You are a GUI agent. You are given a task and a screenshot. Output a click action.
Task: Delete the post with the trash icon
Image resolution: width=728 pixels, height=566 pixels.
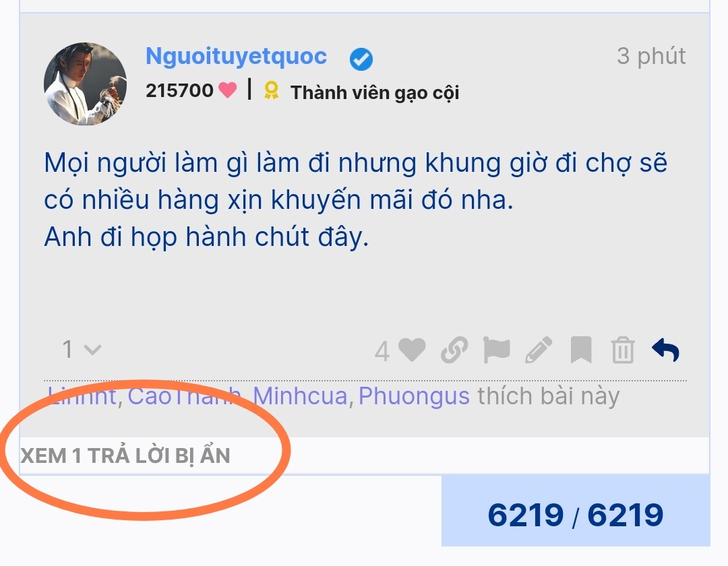click(623, 350)
